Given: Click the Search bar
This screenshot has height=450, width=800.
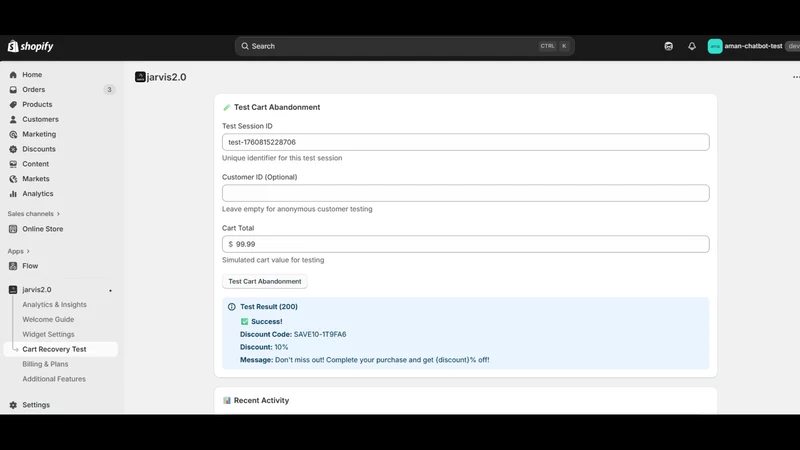Looking at the screenshot, I should coord(405,46).
